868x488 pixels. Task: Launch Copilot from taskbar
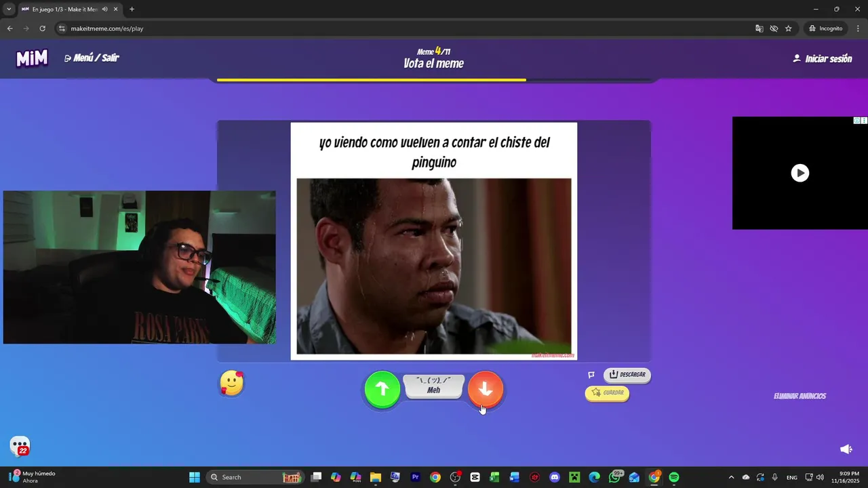[x=336, y=477]
